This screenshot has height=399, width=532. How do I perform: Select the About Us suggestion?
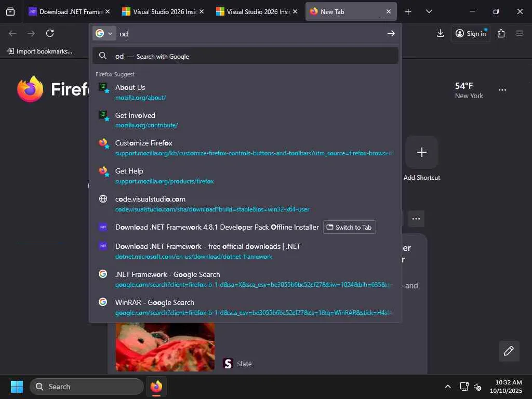[245, 92]
